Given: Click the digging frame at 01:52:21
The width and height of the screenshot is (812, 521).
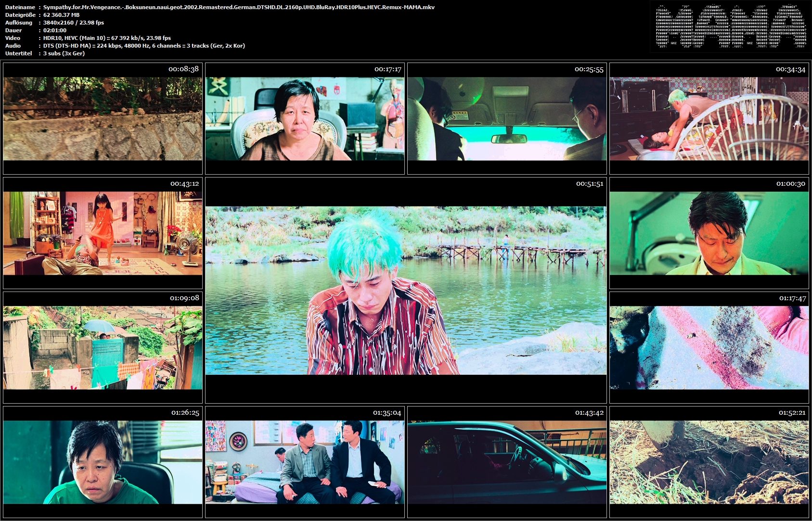Looking at the screenshot, I should [709, 462].
